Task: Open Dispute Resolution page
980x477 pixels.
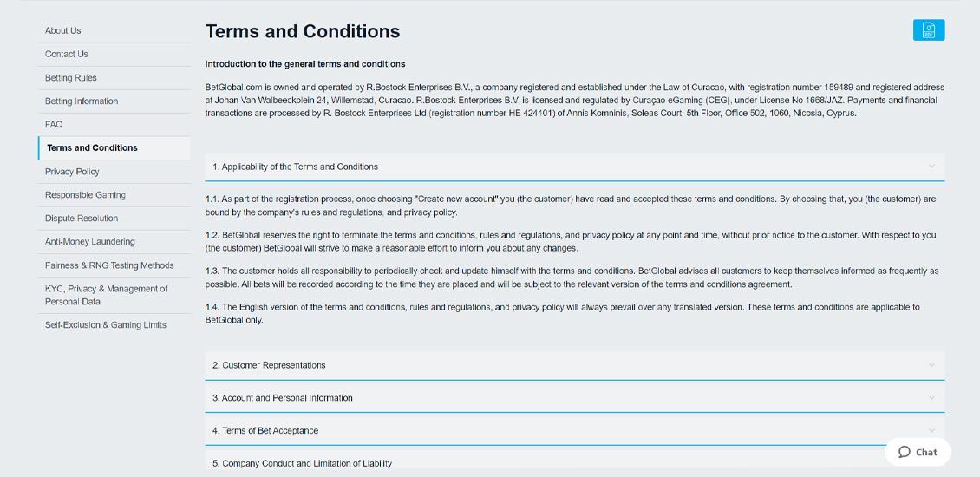Action: coord(82,219)
